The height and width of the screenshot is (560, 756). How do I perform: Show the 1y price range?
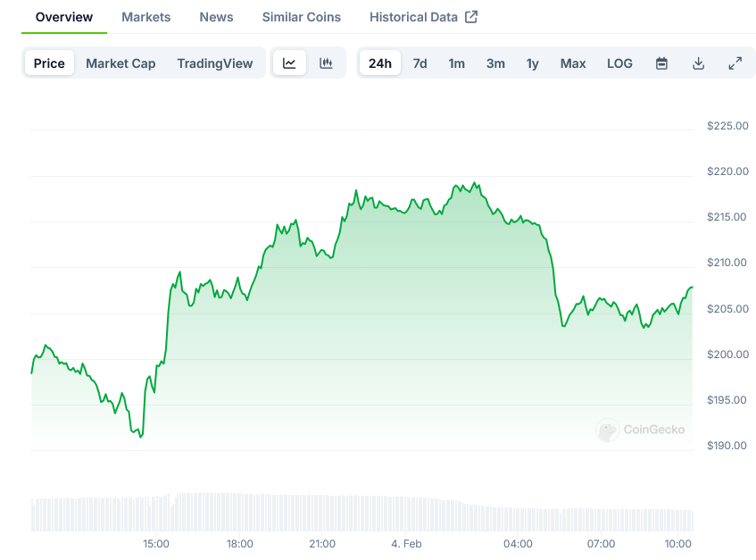click(x=533, y=63)
